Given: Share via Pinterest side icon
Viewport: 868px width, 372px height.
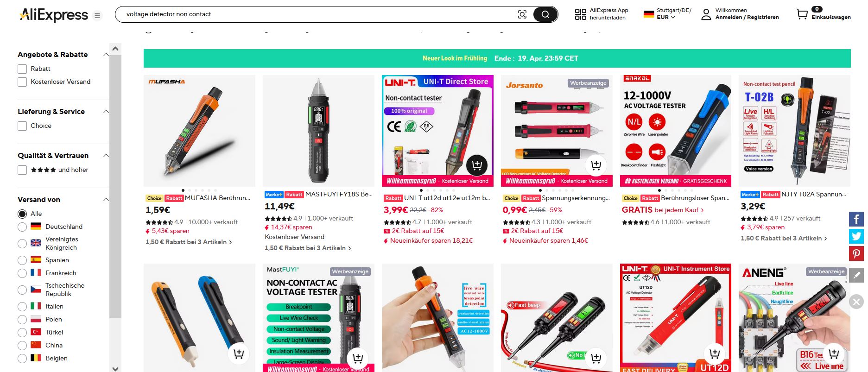Looking at the screenshot, I should pos(856,253).
